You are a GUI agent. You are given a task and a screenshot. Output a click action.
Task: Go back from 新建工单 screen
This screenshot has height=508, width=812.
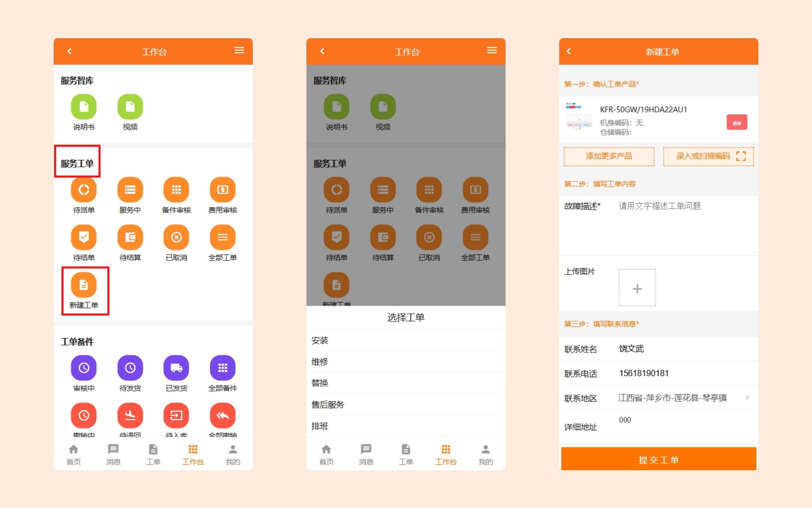(568, 51)
